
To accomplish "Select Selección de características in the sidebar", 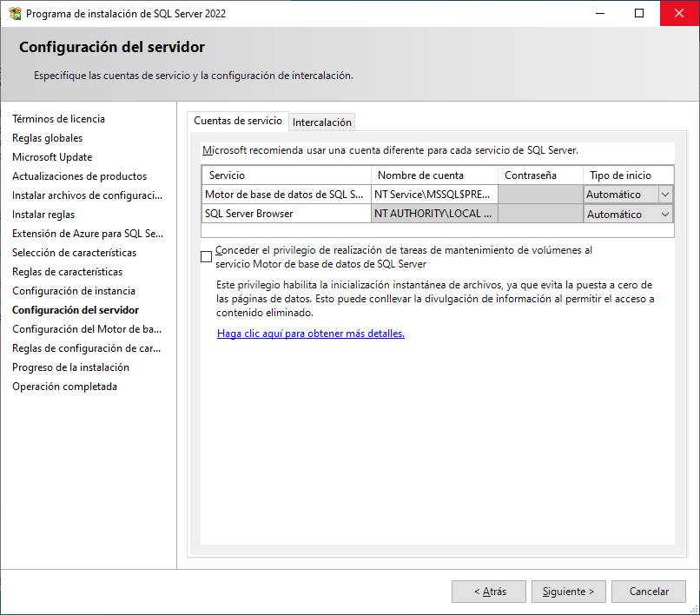I will 74,253.
